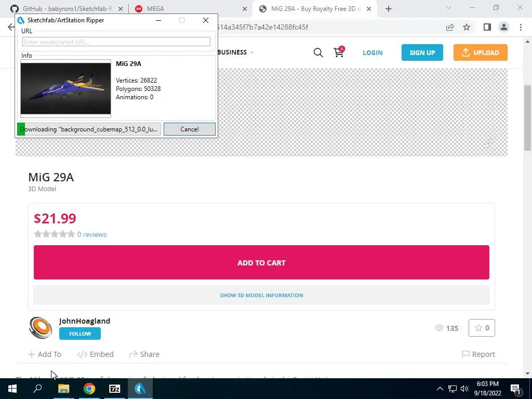532x399 pixels.
Task: Open Chrome three-dot menu
Action: (521, 27)
